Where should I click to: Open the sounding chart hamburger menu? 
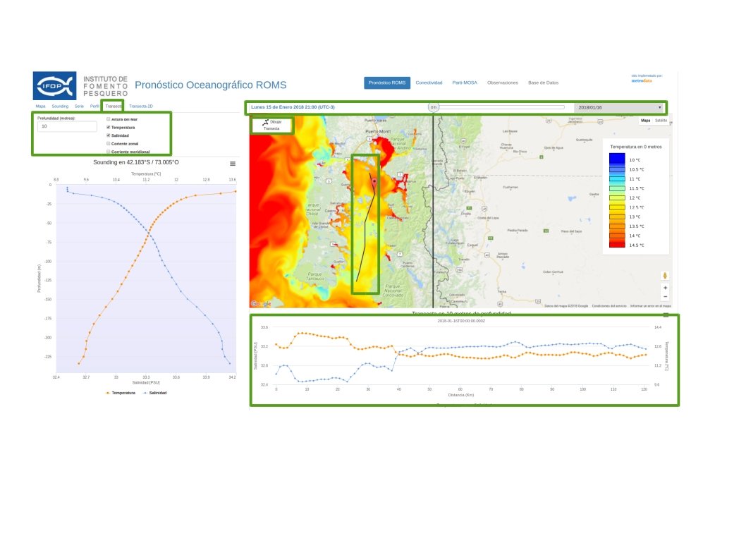point(233,164)
